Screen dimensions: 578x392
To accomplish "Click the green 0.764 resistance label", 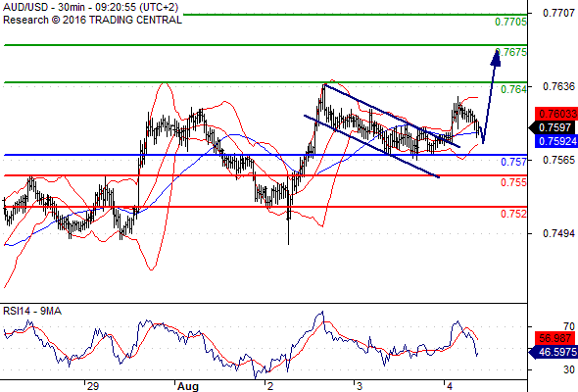I will tap(513, 89).
